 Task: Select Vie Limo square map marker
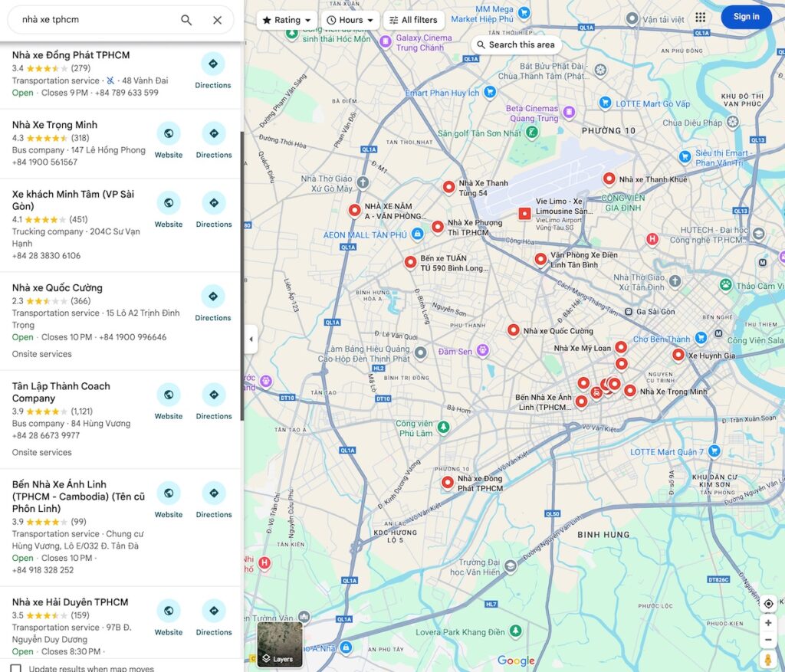524,214
